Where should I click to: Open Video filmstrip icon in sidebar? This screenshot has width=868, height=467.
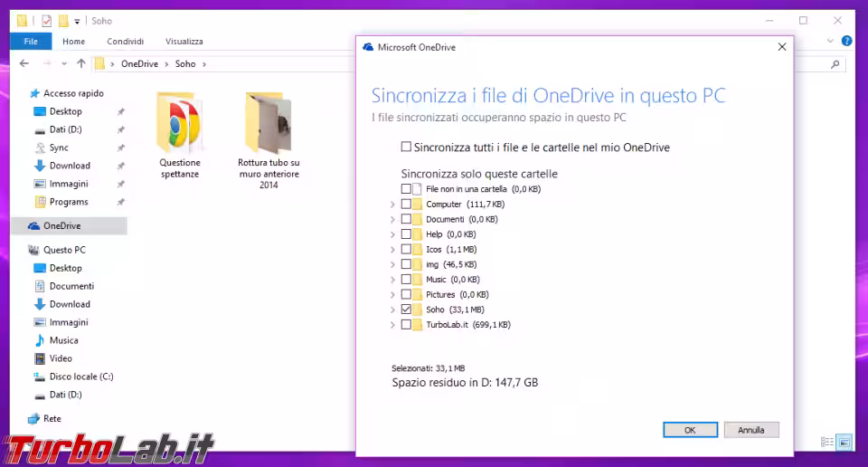pyautogui.click(x=40, y=358)
